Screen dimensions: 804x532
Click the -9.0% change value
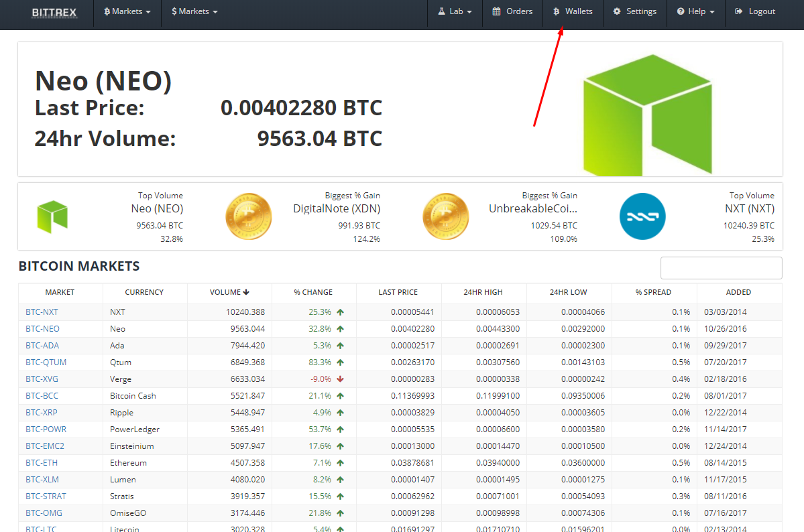coord(321,379)
